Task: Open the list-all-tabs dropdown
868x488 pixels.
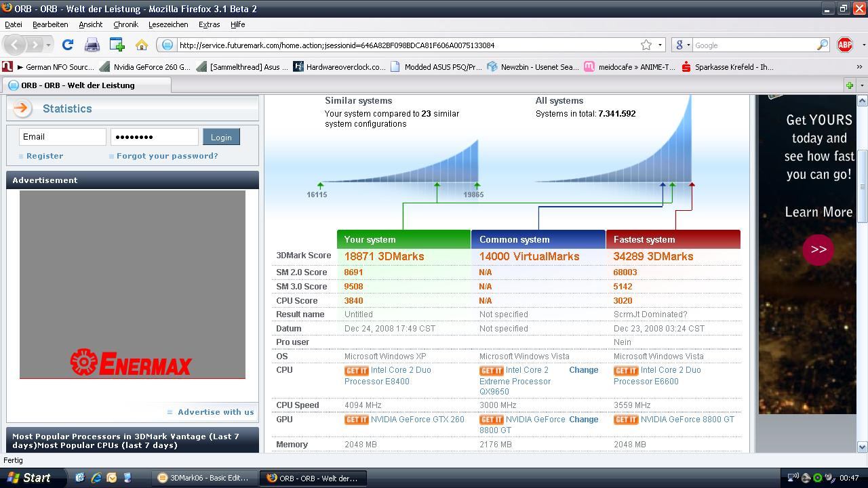Action: pyautogui.click(x=862, y=85)
